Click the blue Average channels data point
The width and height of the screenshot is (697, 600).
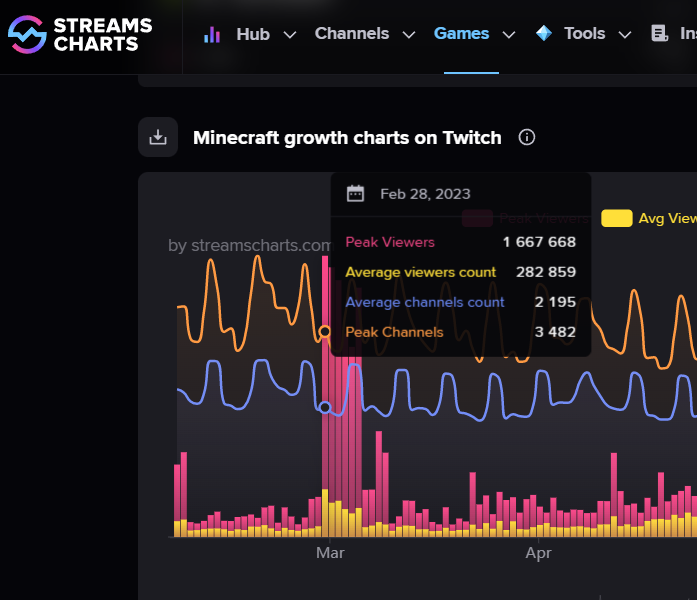[x=325, y=407]
